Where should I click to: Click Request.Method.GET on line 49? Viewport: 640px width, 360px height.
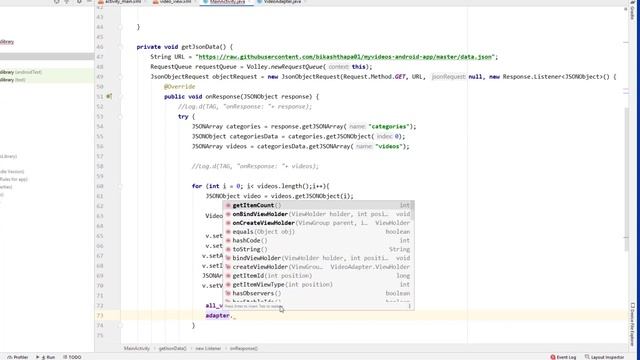click(x=374, y=77)
